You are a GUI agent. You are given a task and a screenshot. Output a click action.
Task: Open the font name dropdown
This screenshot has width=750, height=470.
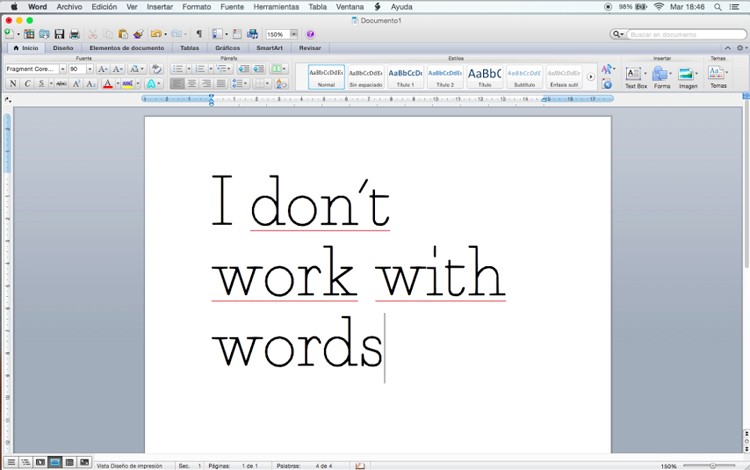62,69
